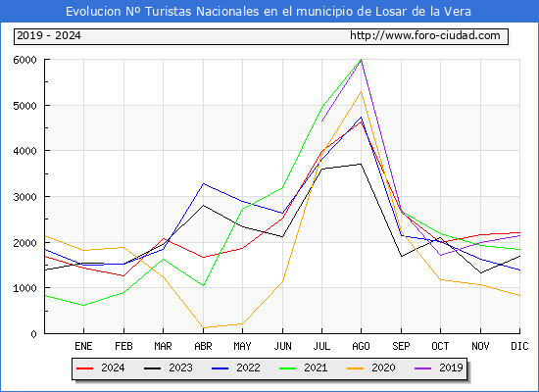539x392 pixels.
Task: Select the '2019' legend label
Action: [x=451, y=367]
